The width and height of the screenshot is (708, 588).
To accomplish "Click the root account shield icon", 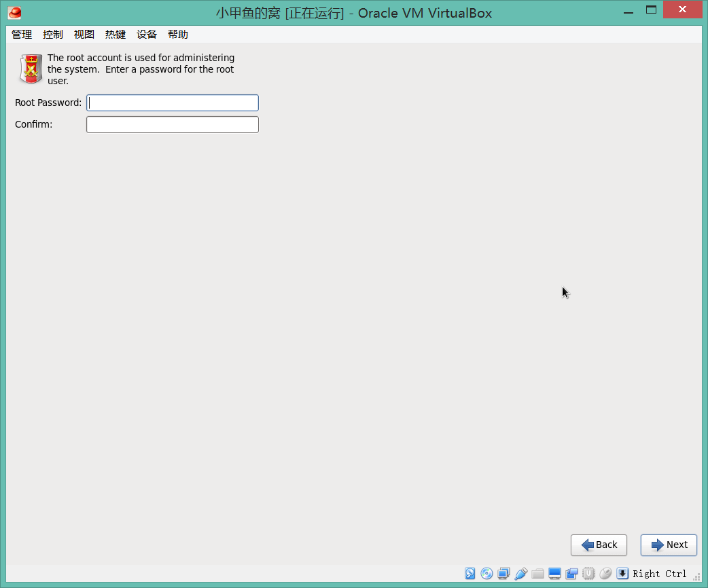I will pyautogui.click(x=30, y=69).
